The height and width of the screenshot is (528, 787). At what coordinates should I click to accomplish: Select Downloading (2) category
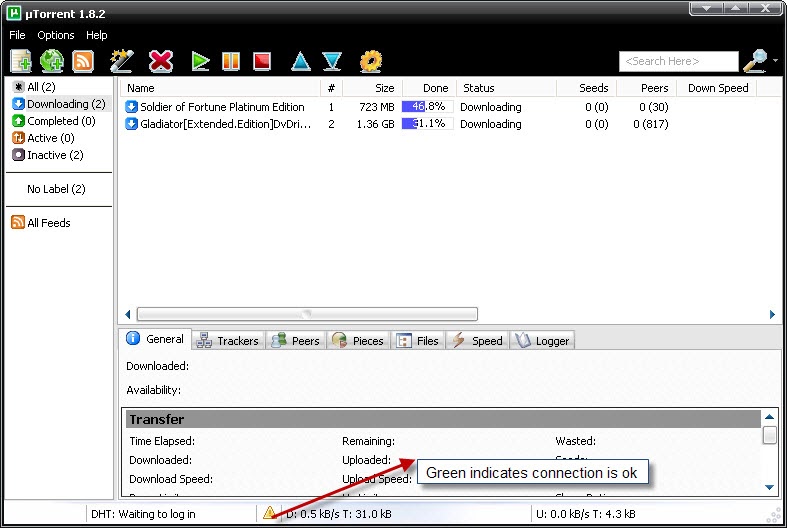click(x=59, y=104)
